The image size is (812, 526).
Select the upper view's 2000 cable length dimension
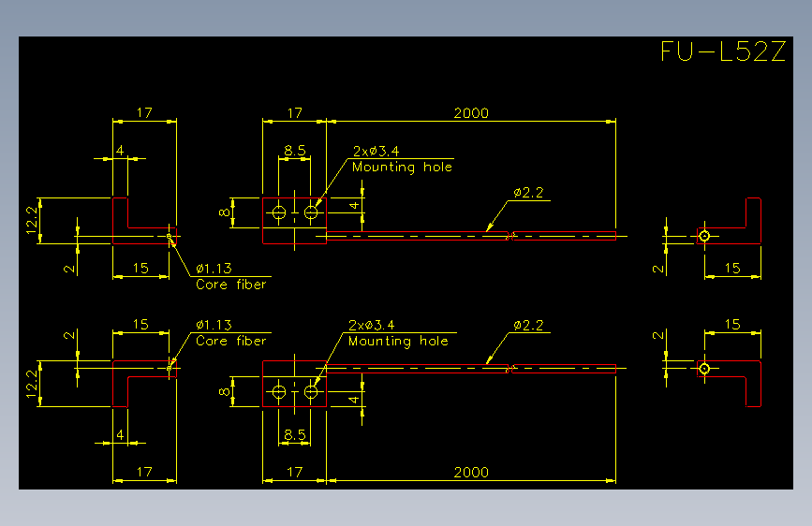(471, 113)
